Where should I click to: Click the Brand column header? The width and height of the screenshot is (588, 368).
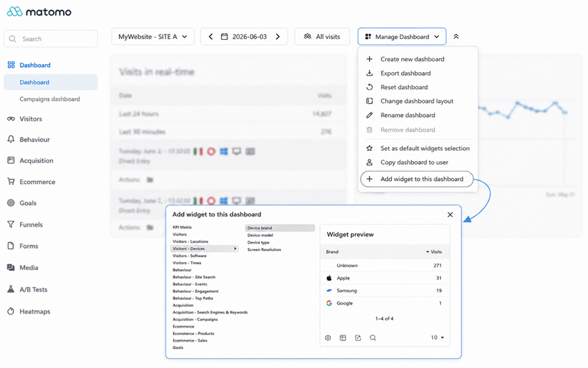pyautogui.click(x=332, y=252)
